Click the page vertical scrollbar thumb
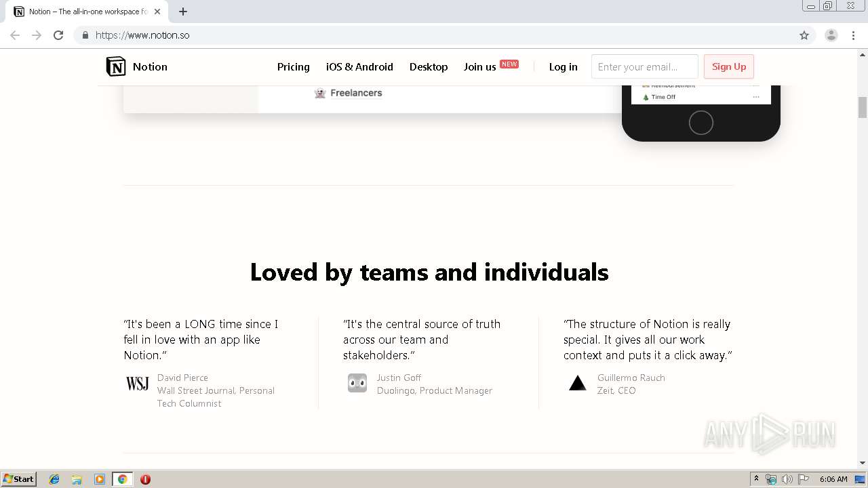868x488 pixels. pyautogui.click(x=863, y=107)
